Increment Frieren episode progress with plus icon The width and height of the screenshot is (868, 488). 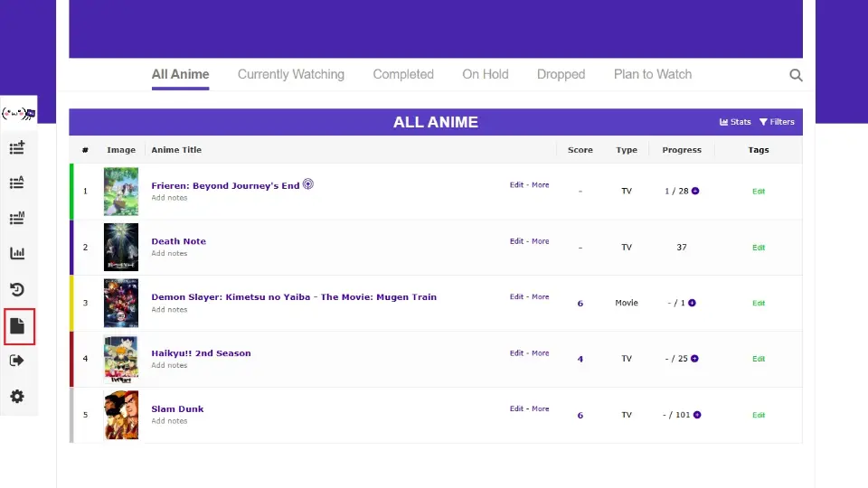(695, 192)
